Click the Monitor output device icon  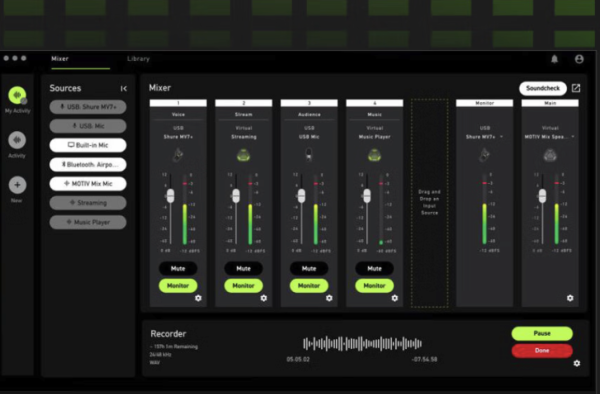484,155
